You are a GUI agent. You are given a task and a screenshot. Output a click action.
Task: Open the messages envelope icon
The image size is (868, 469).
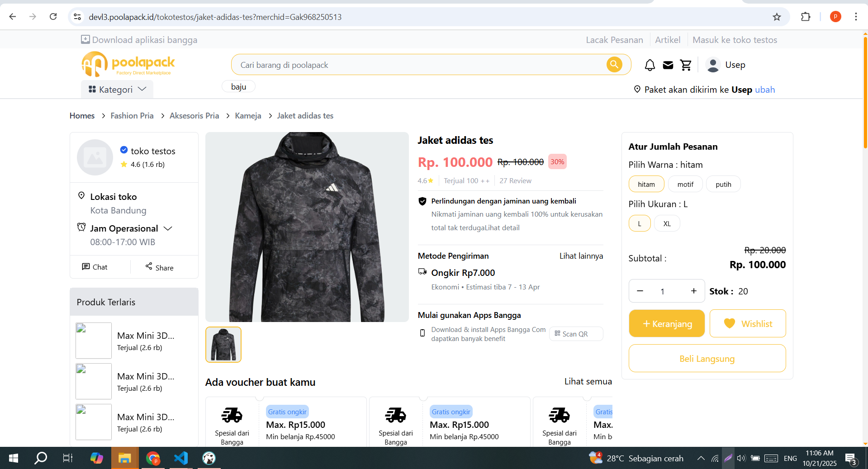coord(668,66)
